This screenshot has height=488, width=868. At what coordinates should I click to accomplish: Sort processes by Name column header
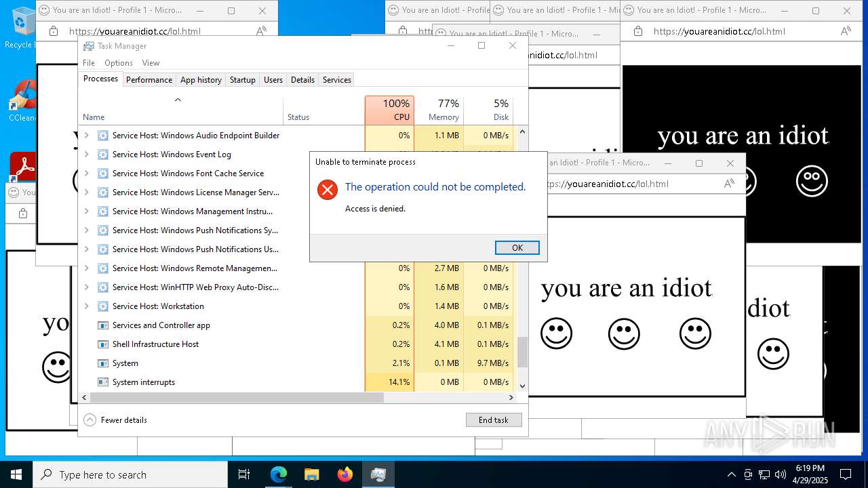click(181, 110)
